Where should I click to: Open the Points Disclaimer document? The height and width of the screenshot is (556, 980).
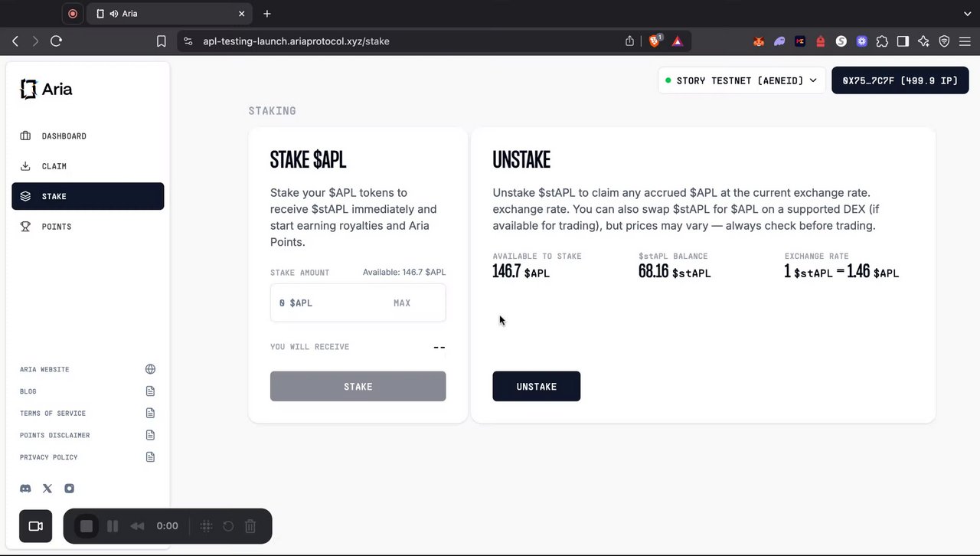click(x=87, y=435)
